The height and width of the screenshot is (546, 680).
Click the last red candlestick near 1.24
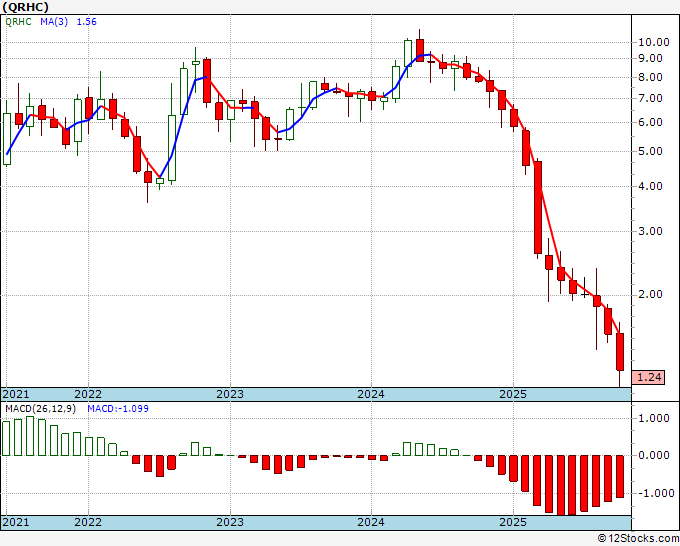(x=620, y=352)
